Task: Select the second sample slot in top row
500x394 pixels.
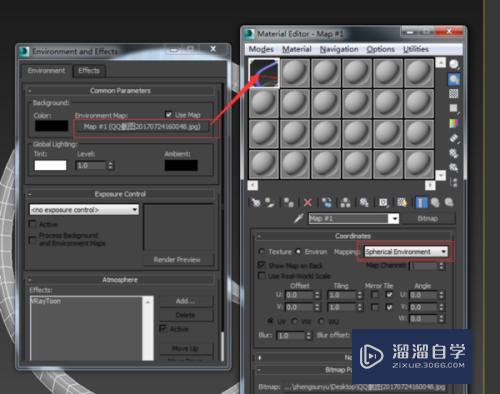Action: pyautogui.click(x=295, y=73)
